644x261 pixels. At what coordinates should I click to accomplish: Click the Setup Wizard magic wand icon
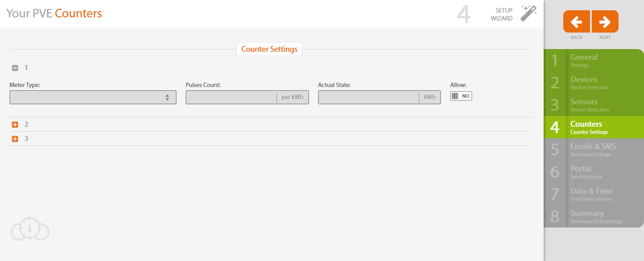(528, 14)
